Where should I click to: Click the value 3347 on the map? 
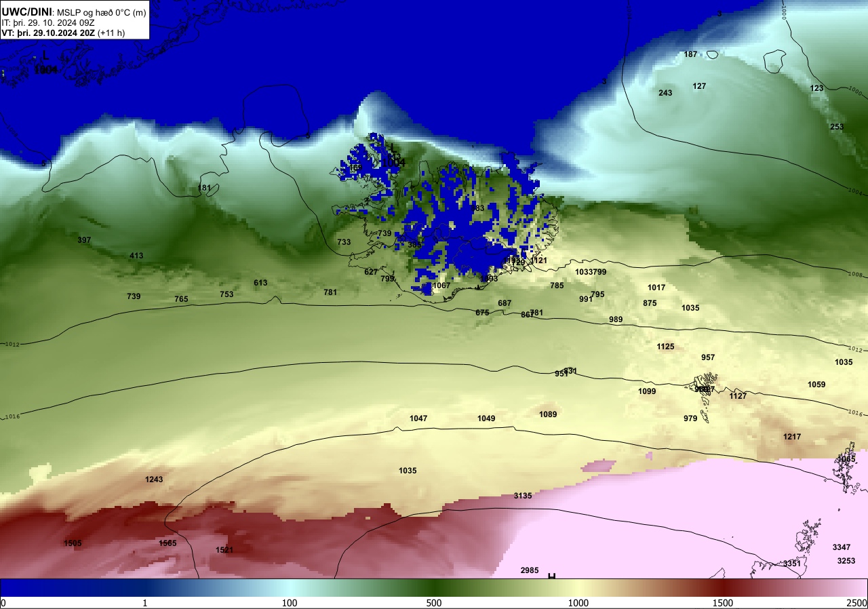(x=842, y=547)
